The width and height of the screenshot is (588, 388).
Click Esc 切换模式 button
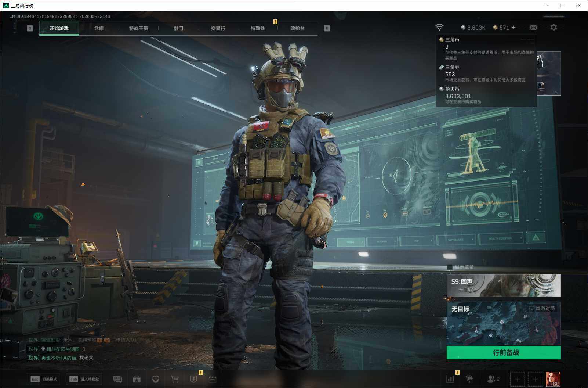(44, 379)
